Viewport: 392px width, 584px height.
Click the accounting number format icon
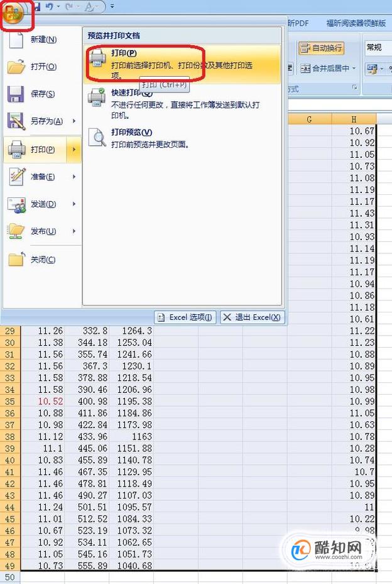(x=372, y=69)
